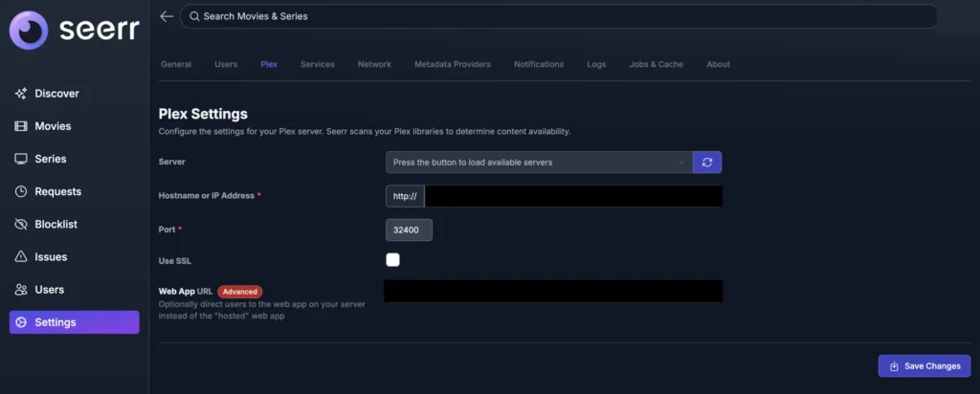Select the Plex settings tab
The image size is (980, 394).
coord(269,64)
